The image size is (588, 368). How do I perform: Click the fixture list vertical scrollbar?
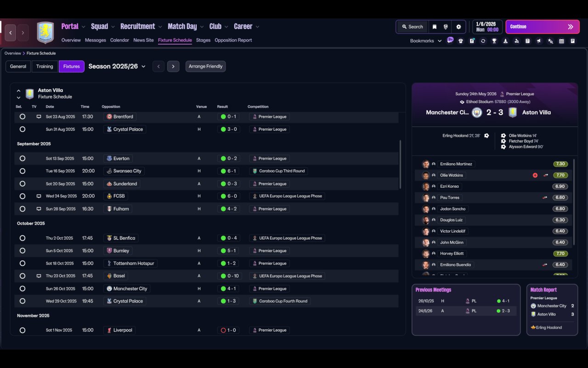tap(400, 164)
